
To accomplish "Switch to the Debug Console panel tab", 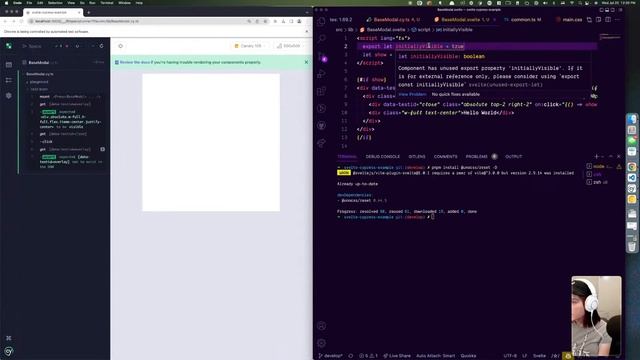I will pos(382,157).
